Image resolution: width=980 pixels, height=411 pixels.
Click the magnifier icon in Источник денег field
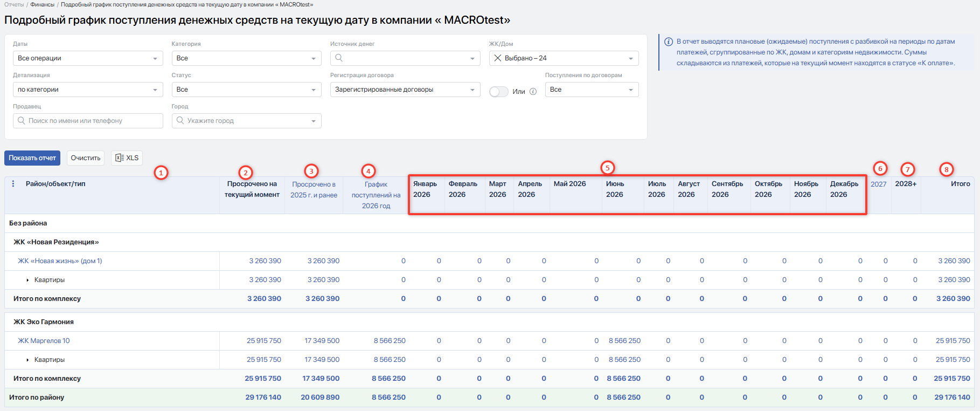pos(339,58)
